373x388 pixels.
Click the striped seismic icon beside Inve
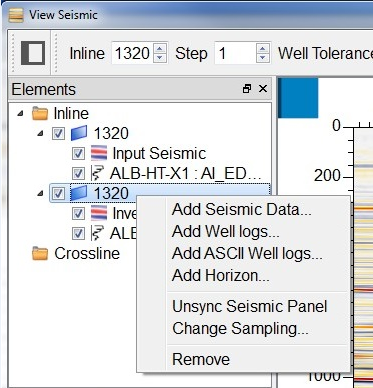point(99,213)
